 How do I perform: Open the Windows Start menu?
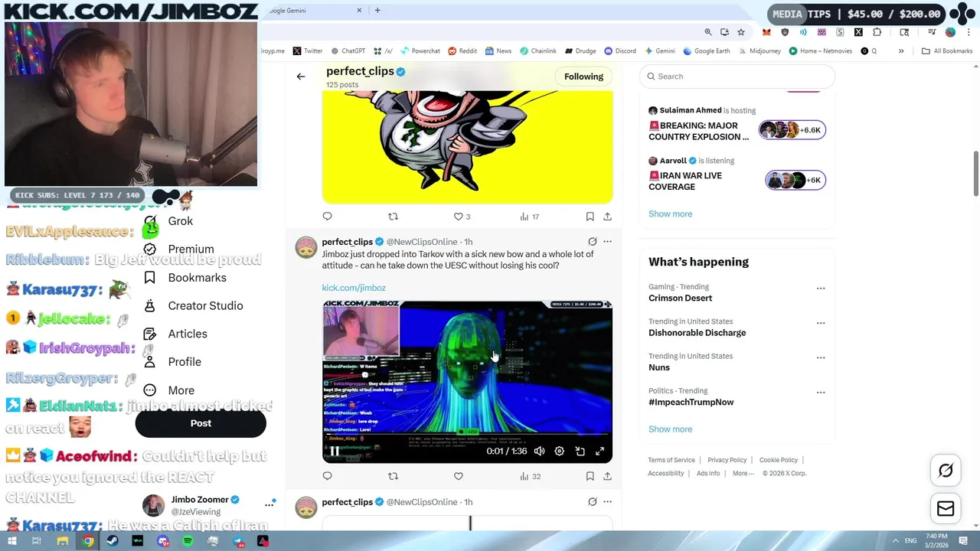(x=11, y=541)
